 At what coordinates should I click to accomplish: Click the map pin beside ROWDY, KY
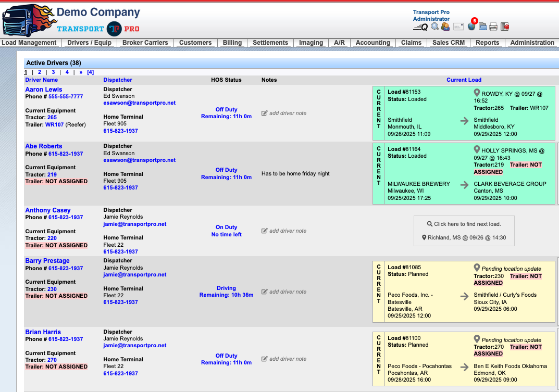tap(477, 93)
